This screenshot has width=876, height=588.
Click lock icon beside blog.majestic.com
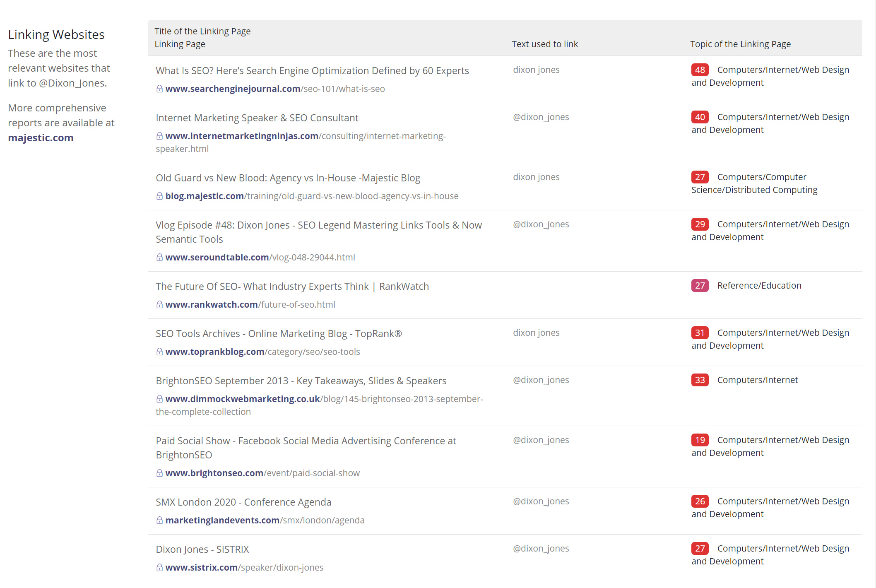click(159, 196)
